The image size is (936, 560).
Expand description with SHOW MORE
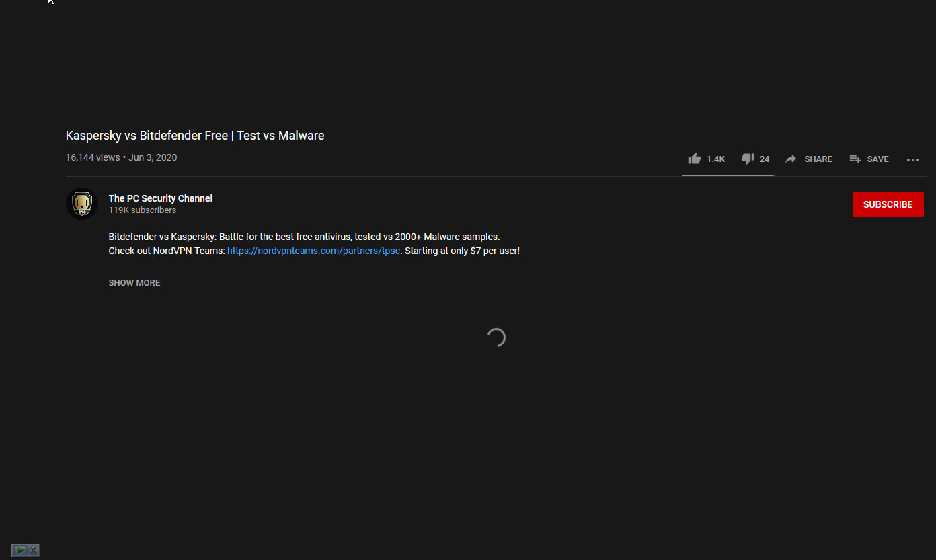tap(134, 283)
